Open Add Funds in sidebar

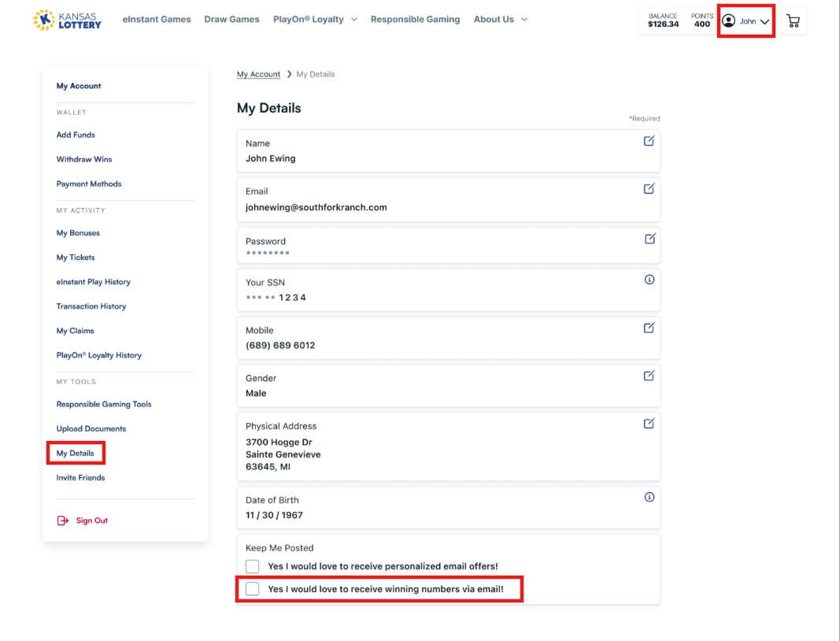tap(76, 135)
